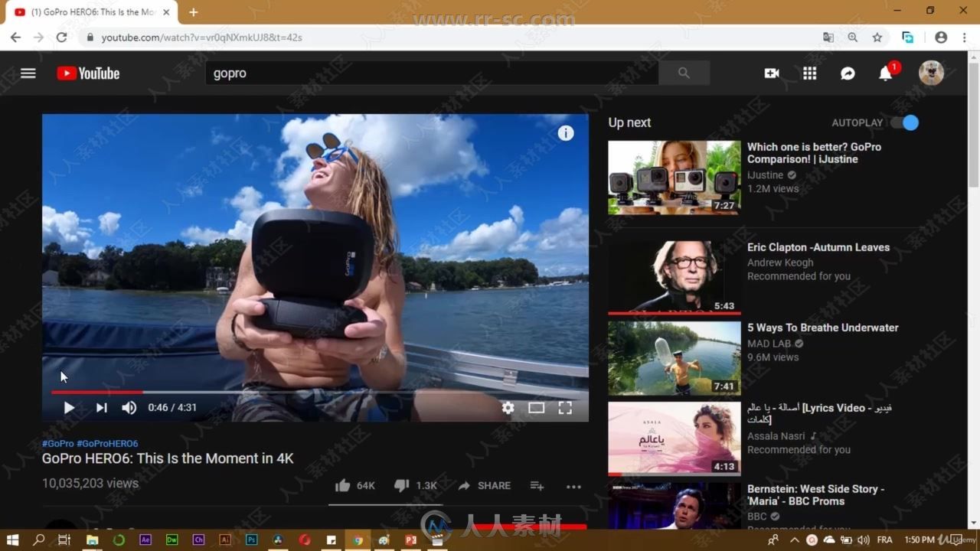Click the 10,035,203 views text

click(x=90, y=484)
